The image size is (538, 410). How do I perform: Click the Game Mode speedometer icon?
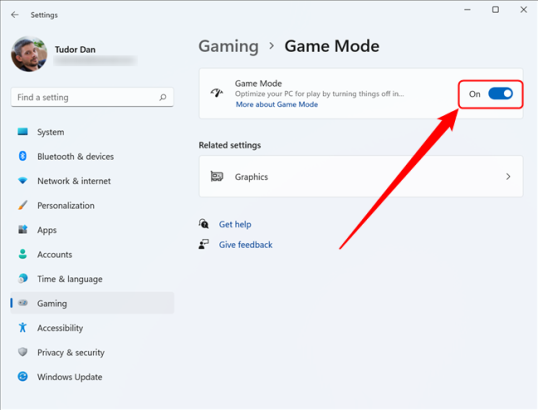[x=217, y=93]
